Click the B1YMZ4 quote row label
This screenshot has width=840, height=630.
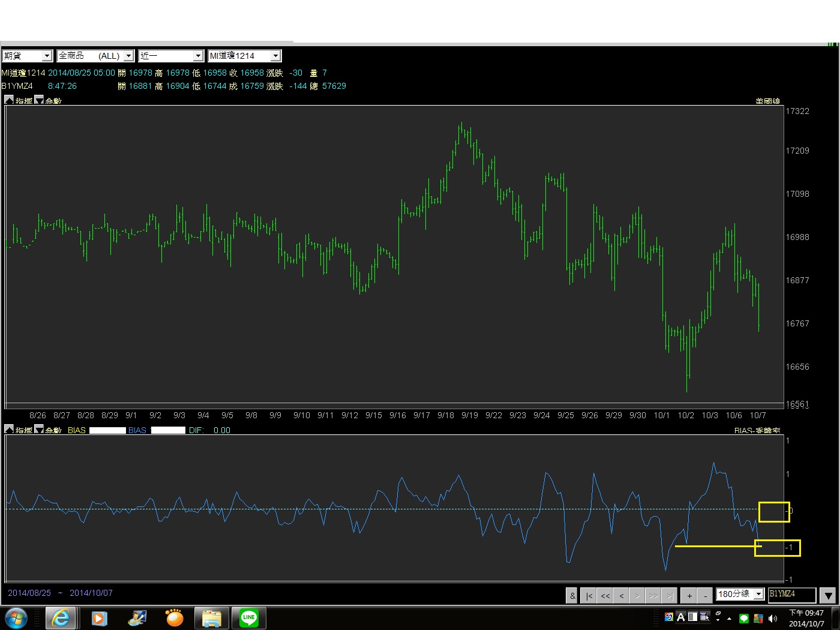pos(17,86)
